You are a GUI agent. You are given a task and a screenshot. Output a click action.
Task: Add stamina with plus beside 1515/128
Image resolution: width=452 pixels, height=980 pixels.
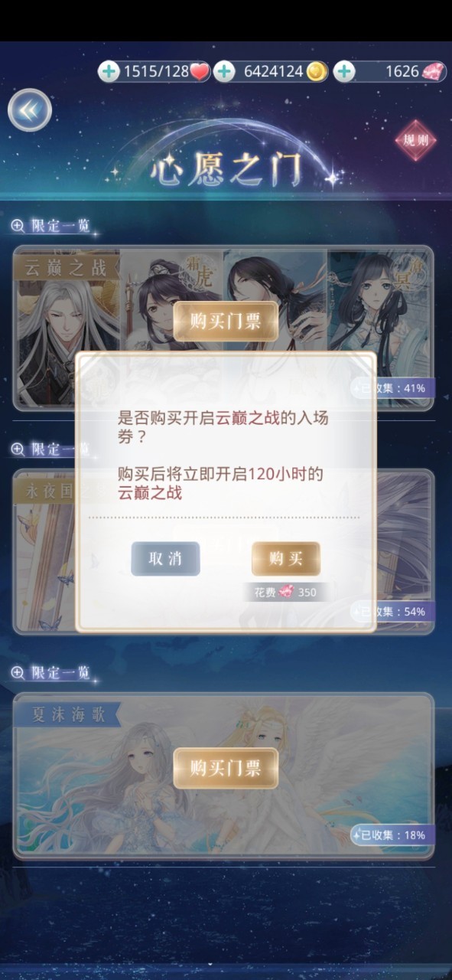tap(109, 72)
